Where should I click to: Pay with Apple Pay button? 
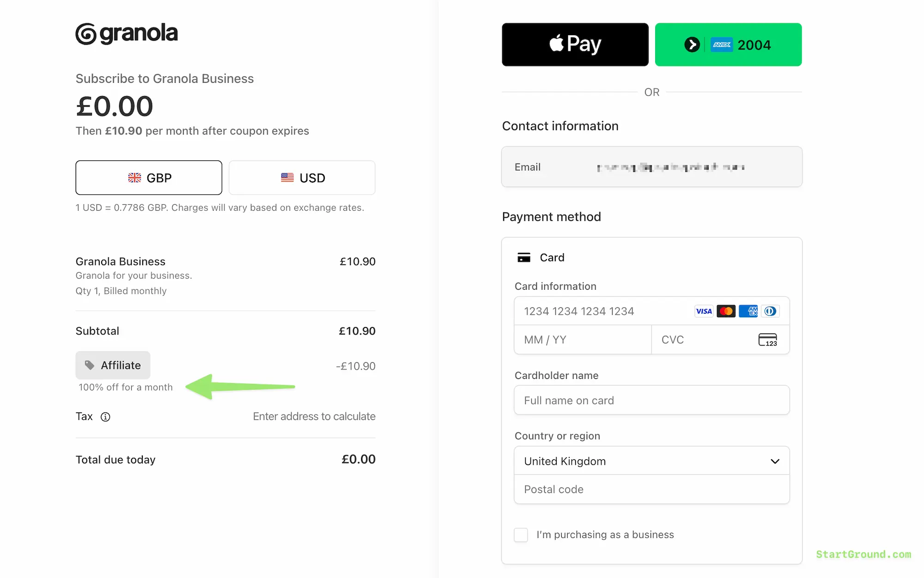click(x=575, y=44)
